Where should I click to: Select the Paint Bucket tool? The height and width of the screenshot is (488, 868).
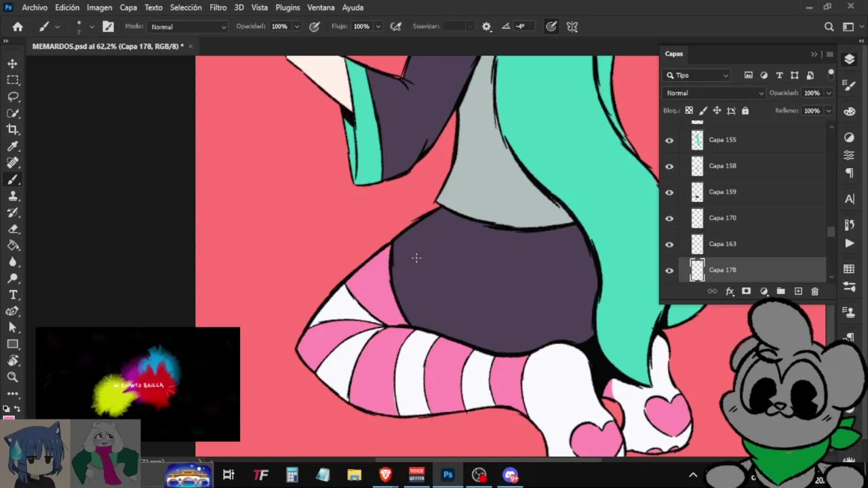pyautogui.click(x=13, y=245)
